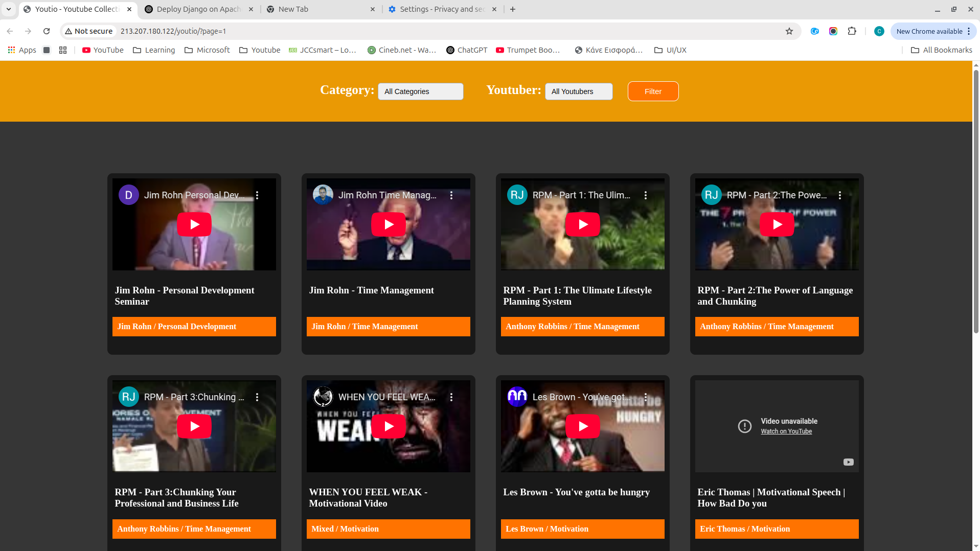
Task: Click the address bar URL
Action: [x=173, y=31]
